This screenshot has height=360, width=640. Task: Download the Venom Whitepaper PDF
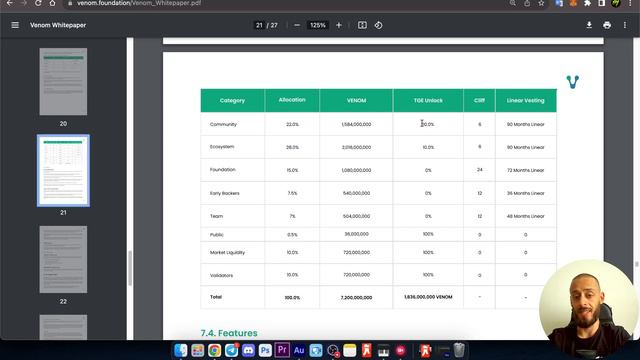click(x=589, y=25)
